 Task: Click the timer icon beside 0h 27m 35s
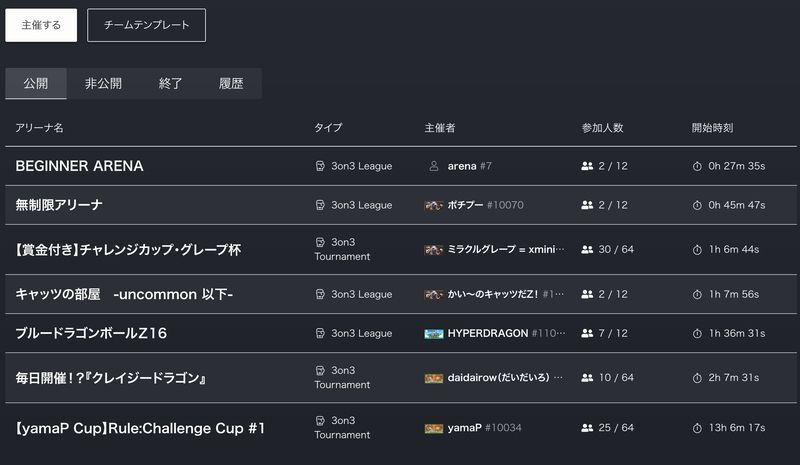click(697, 166)
